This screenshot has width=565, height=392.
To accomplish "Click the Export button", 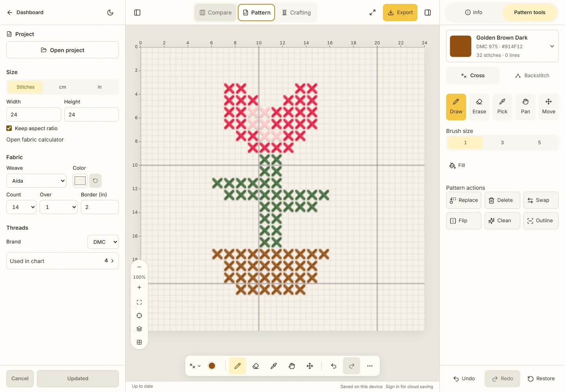I will pos(400,13).
